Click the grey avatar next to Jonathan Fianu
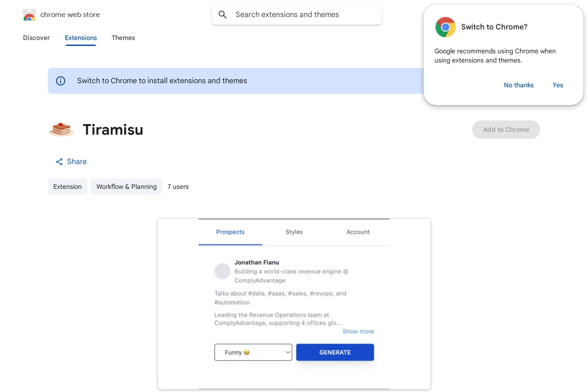 click(x=222, y=271)
